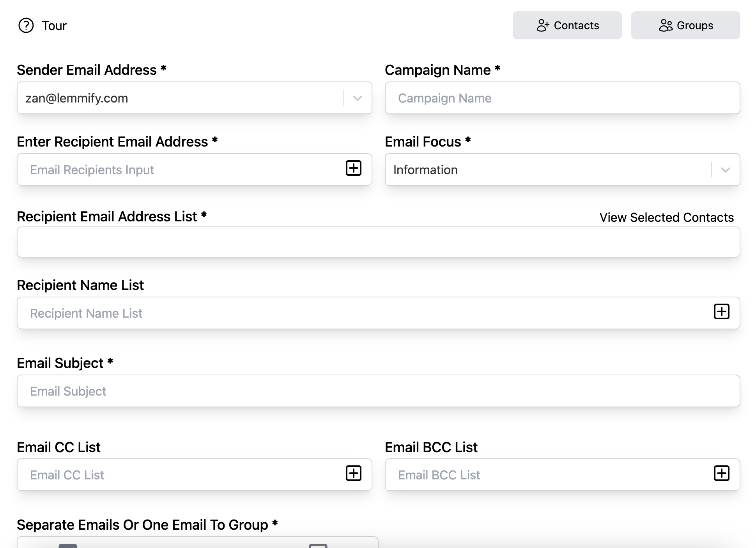Focus the Campaign Name input field
Image resolution: width=756 pixels, height=548 pixels.
(x=562, y=98)
